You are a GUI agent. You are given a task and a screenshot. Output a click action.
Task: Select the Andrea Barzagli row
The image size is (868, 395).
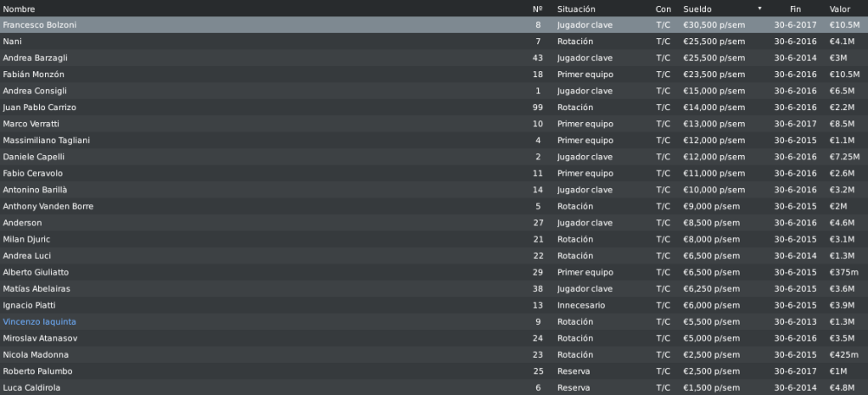434,58
